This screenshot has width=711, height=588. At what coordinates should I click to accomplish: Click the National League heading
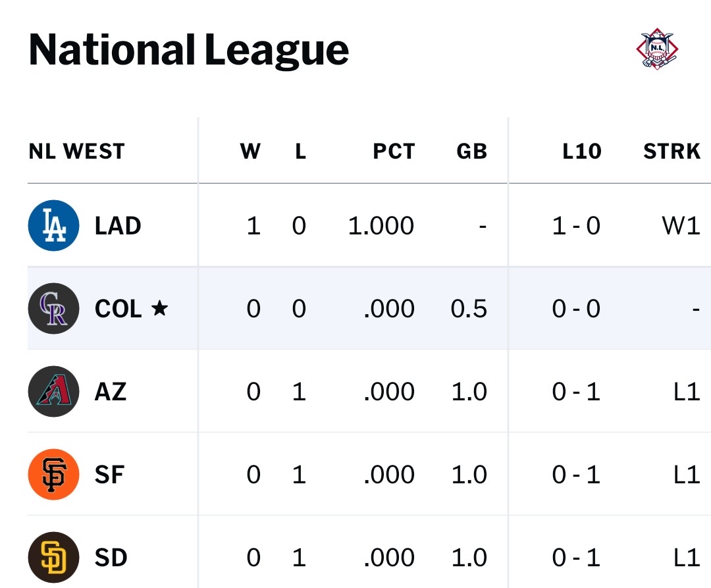[x=188, y=50]
